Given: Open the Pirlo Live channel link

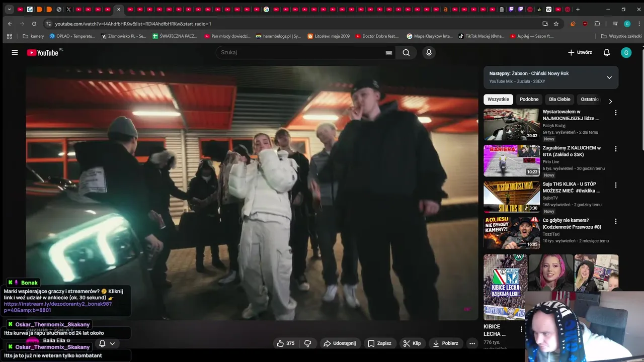Looking at the screenshot, I should [x=551, y=161].
